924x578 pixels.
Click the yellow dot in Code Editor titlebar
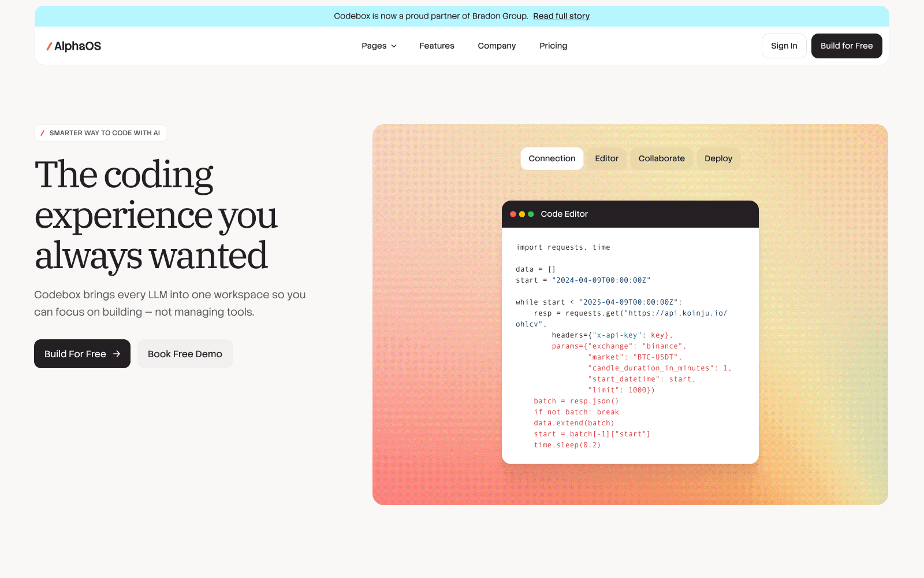[x=522, y=214]
